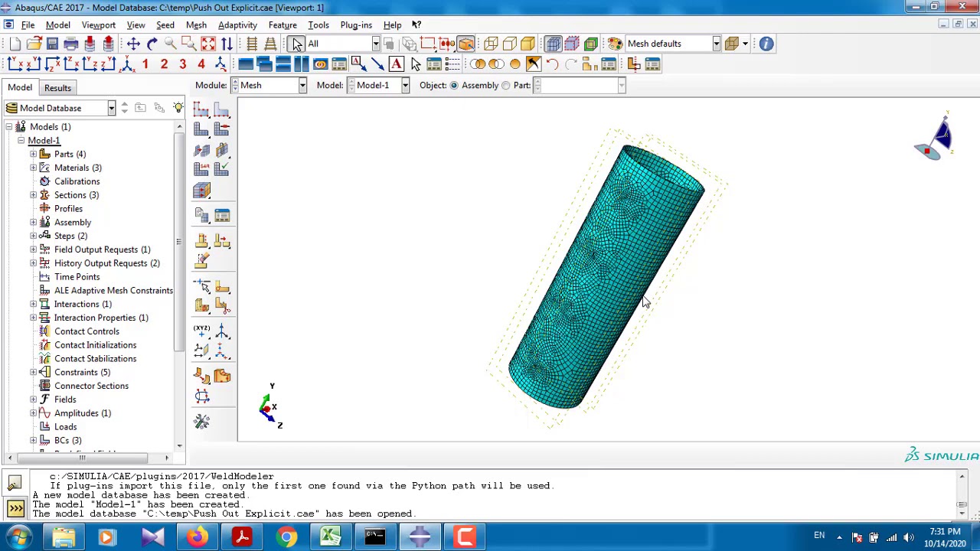Open a model database with folder icon
This screenshot has width=980, height=551.
pos(34,44)
